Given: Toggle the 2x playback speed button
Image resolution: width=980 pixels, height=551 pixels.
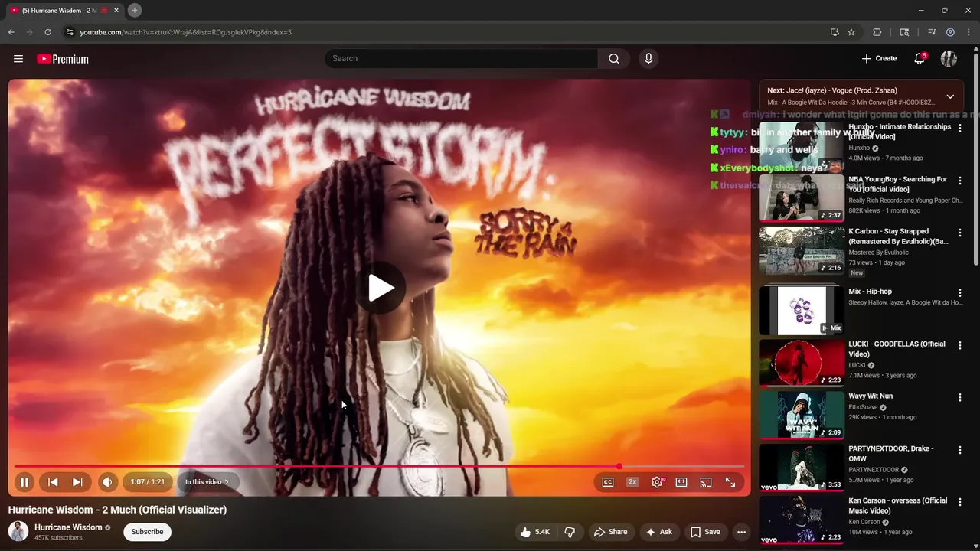Looking at the screenshot, I should pyautogui.click(x=632, y=482).
